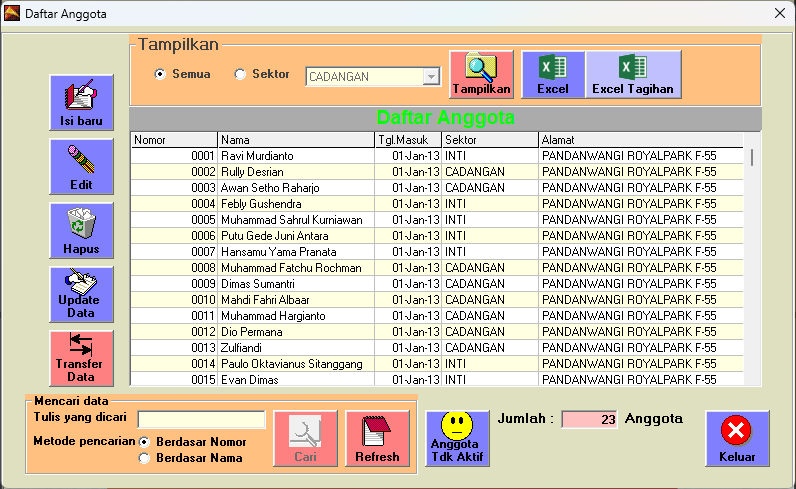
Task: Click member number 0001 cell
Action: click(x=174, y=156)
